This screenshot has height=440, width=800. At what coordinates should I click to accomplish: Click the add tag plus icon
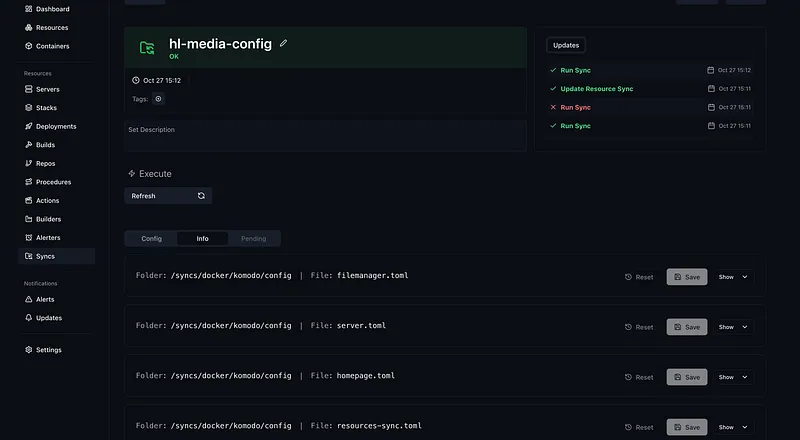(158, 99)
